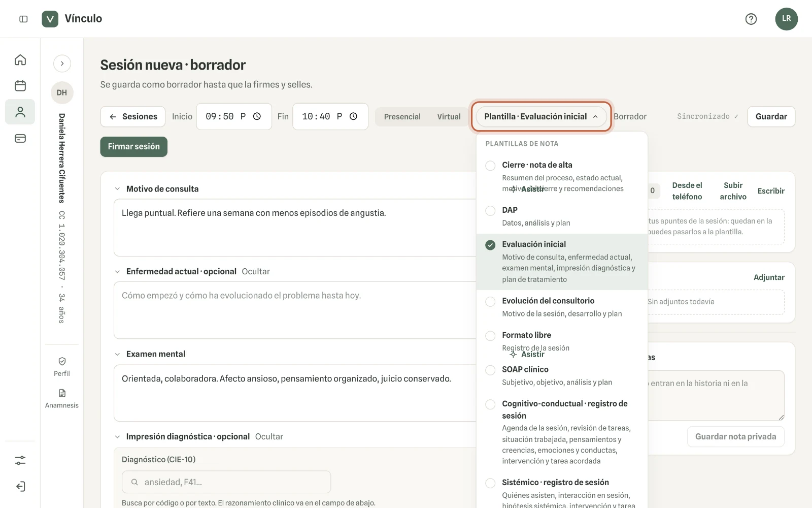The width and height of the screenshot is (812, 508).
Task: Open settings sliders icon in sidebar
Action: [20, 460]
